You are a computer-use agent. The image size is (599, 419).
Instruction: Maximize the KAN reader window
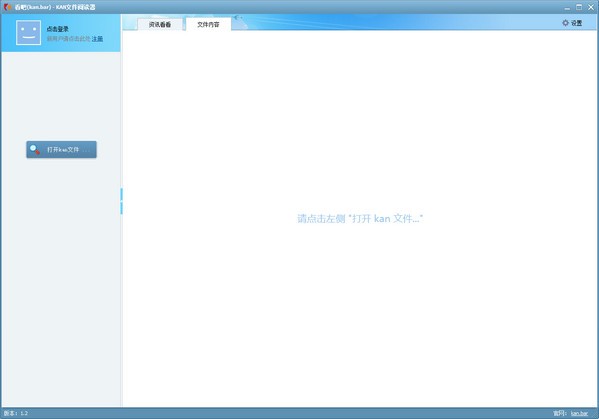[x=579, y=7]
